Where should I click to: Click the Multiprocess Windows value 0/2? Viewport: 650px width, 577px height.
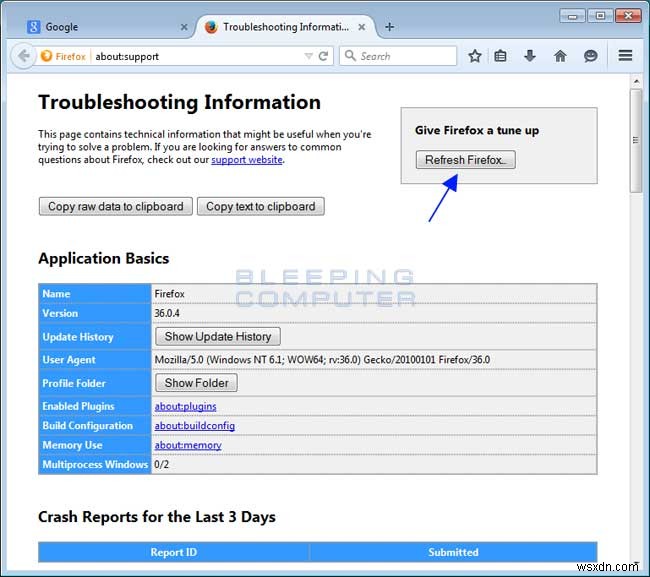(162, 464)
